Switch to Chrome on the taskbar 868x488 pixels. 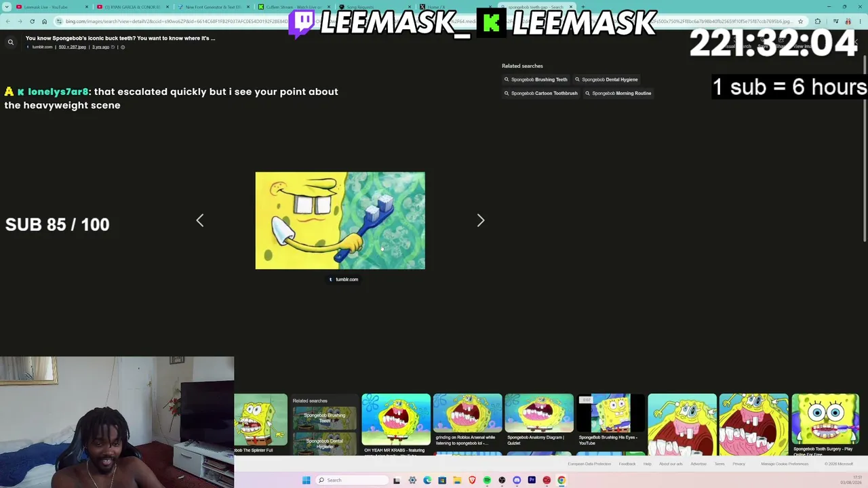tap(561, 480)
